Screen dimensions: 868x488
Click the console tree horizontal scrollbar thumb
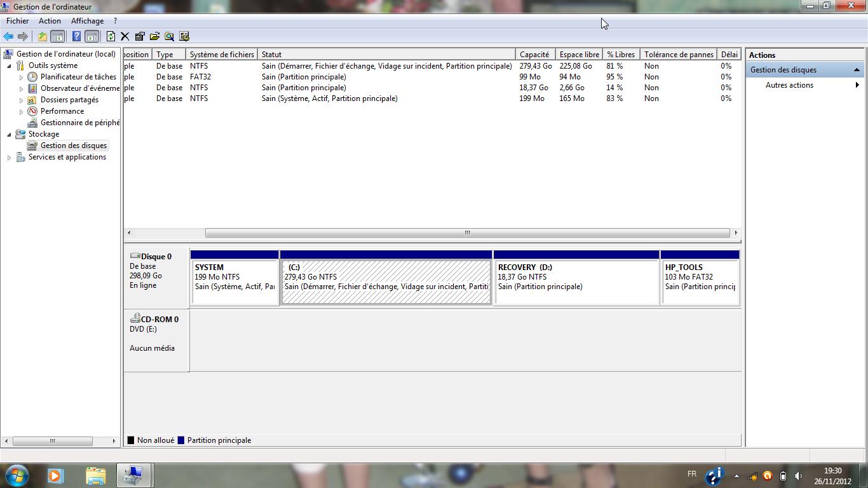[53, 441]
